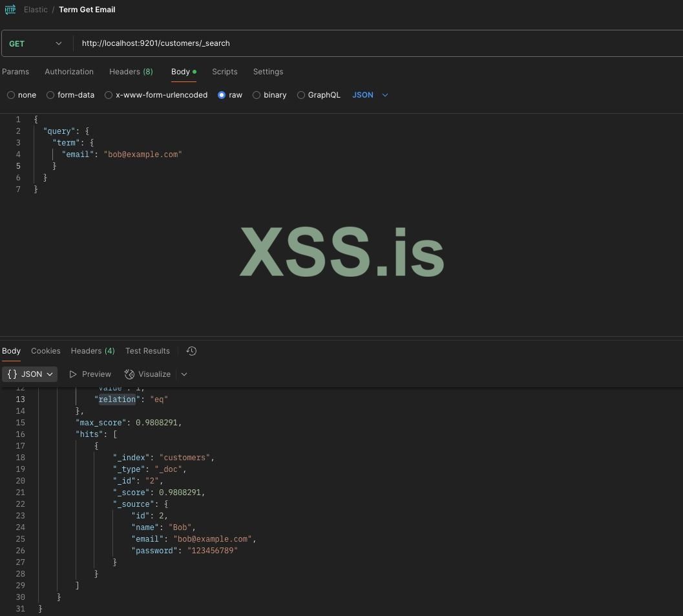Click the response "email" line

point(194,539)
